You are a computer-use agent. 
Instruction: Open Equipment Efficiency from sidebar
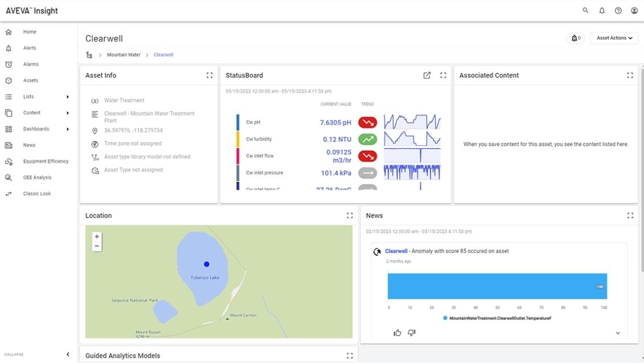coord(46,161)
